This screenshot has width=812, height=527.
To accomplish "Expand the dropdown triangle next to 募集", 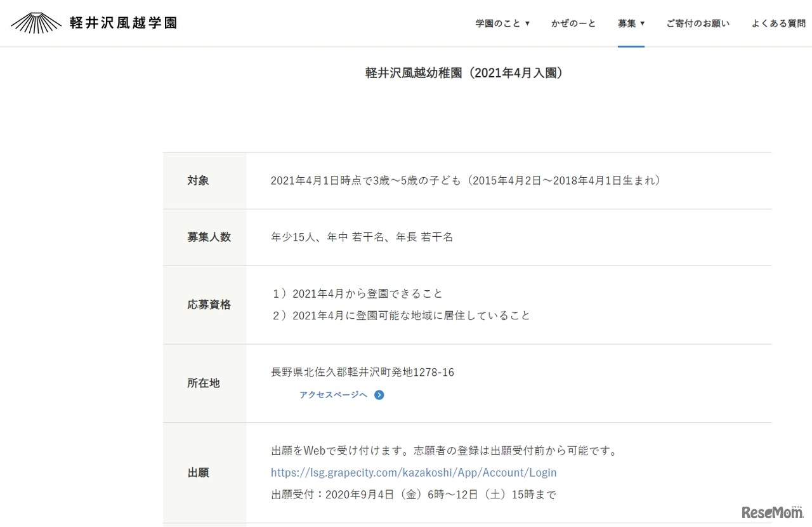I will 643,23.
